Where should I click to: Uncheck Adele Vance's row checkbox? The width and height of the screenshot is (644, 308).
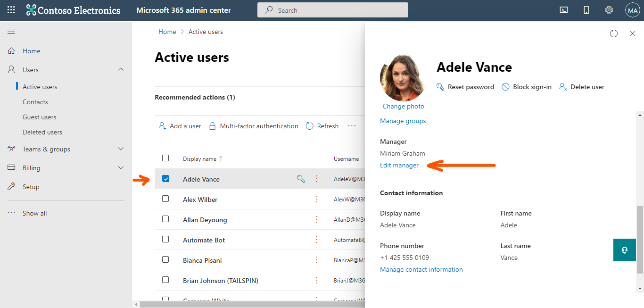pos(165,179)
